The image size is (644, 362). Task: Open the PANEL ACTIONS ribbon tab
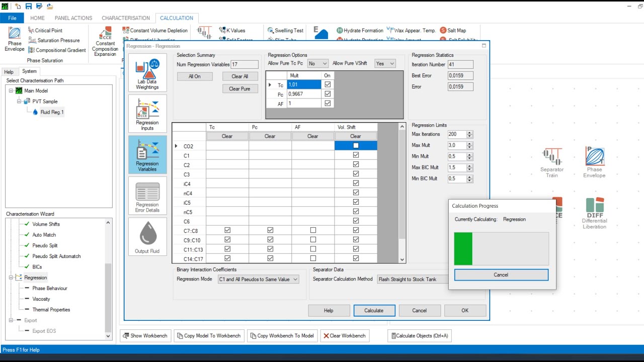click(x=73, y=18)
